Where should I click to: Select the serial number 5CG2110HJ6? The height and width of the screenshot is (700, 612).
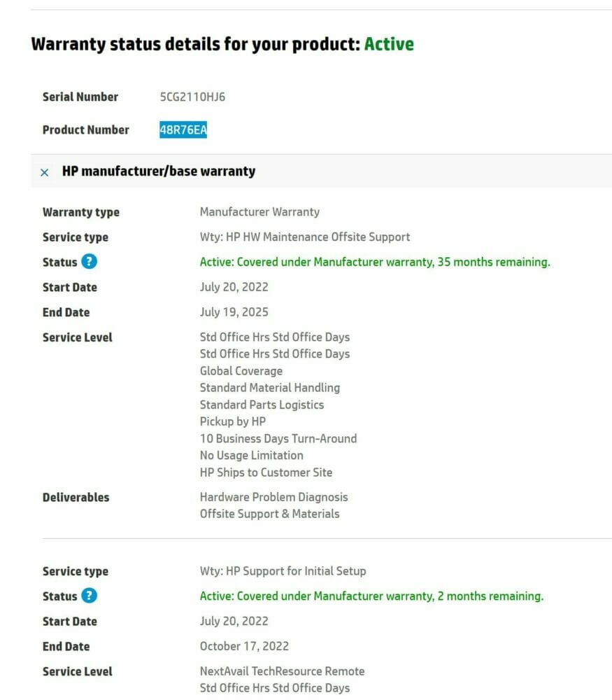(193, 97)
